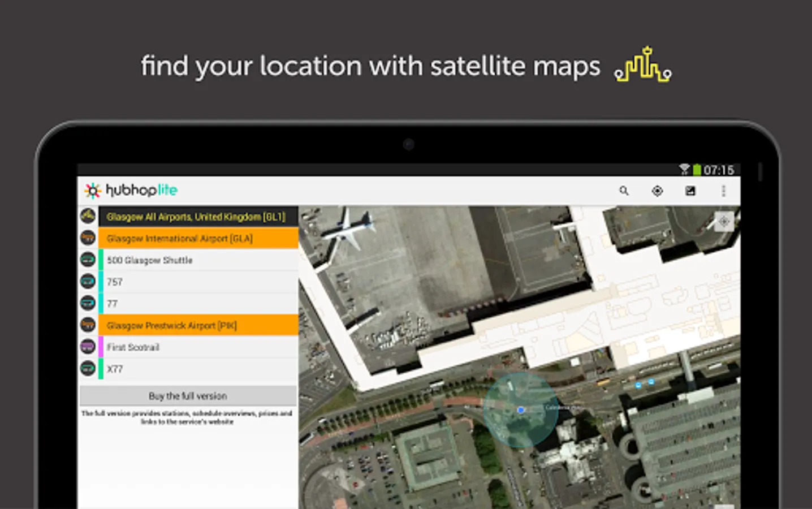Choose the First Scotrail service
Screen dimensions: 812x509
point(198,347)
